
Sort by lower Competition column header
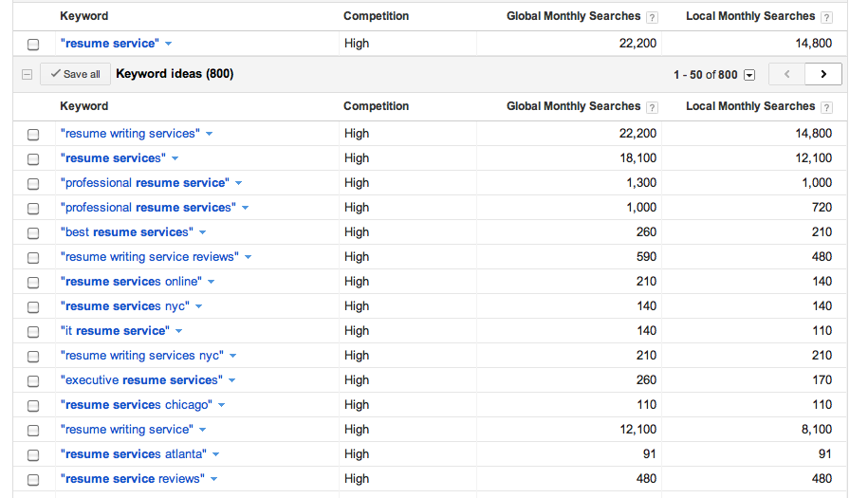[x=376, y=106]
